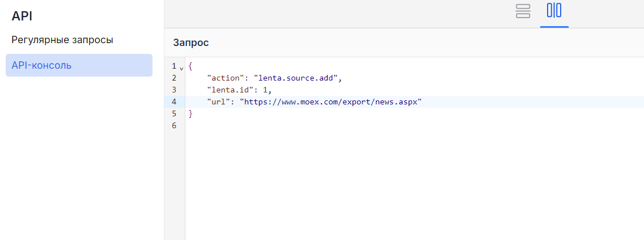The width and height of the screenshot is (644, 240).
Task: Collapse JSON object with fold arrow on line 1
Action: pyautogui.click(x=181, y=68)
